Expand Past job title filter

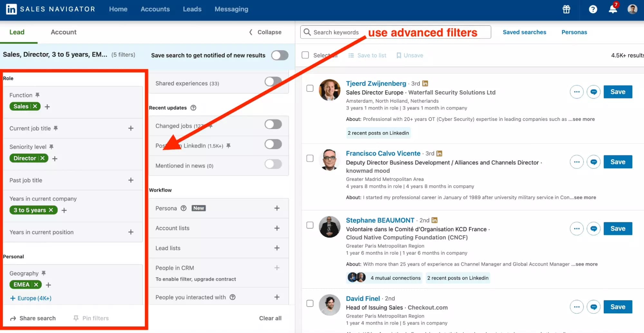[x=131, y=180]
